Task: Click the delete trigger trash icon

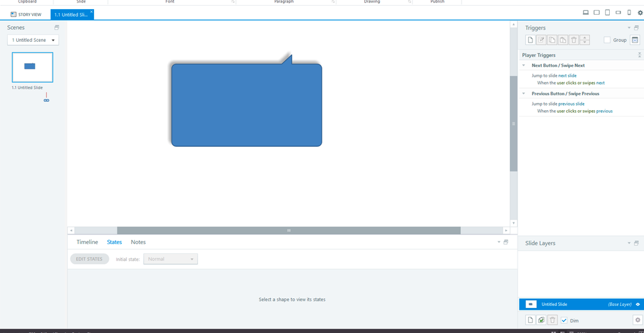Action: coord(574,40)
